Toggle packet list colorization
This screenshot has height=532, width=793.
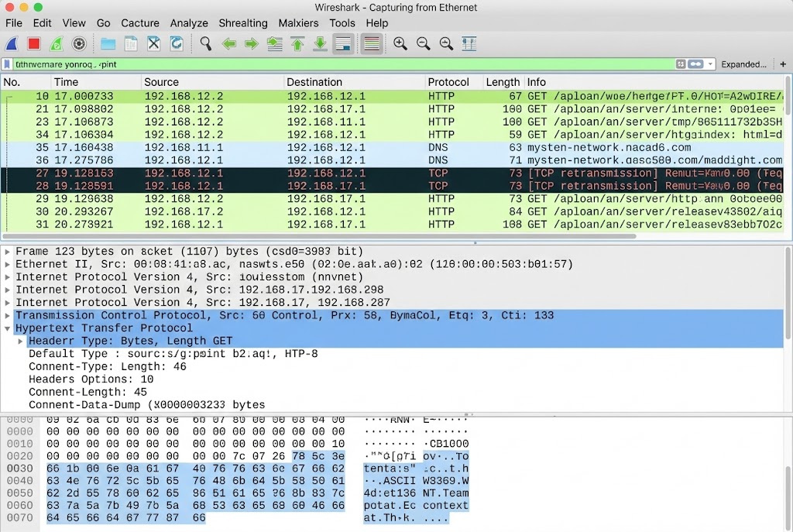(372, 43)
